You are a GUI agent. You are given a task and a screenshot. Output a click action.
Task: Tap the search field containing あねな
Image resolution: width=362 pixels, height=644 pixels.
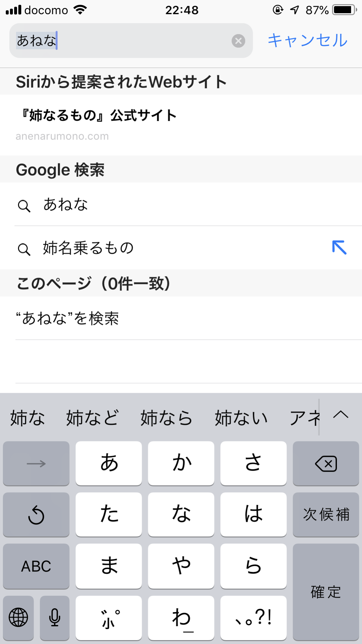(122, 41)
